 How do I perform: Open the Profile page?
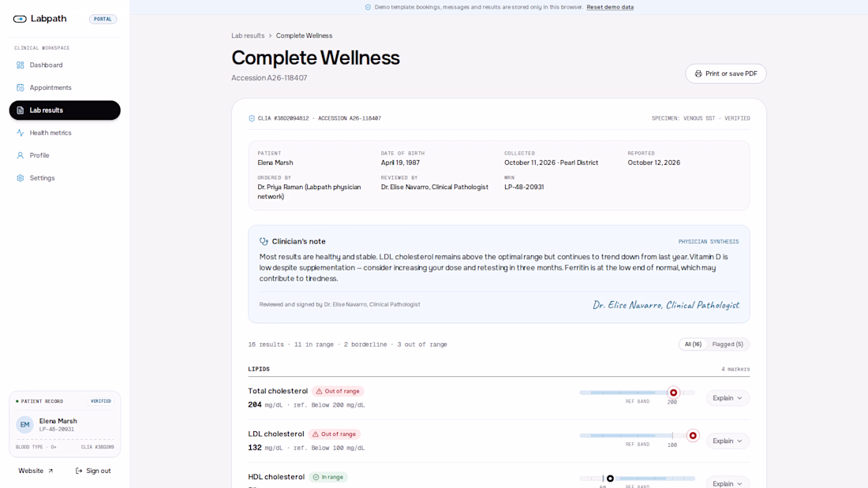[65, 155]
